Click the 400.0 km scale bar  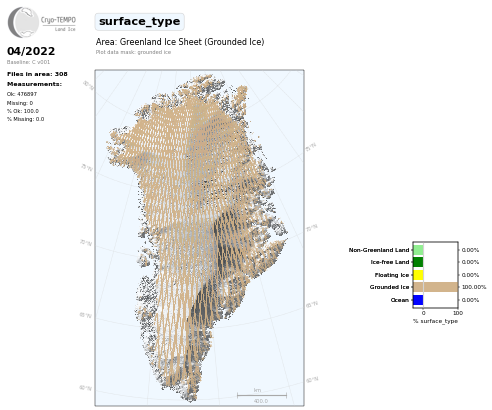pyautogui.click(x=262, y=396)
